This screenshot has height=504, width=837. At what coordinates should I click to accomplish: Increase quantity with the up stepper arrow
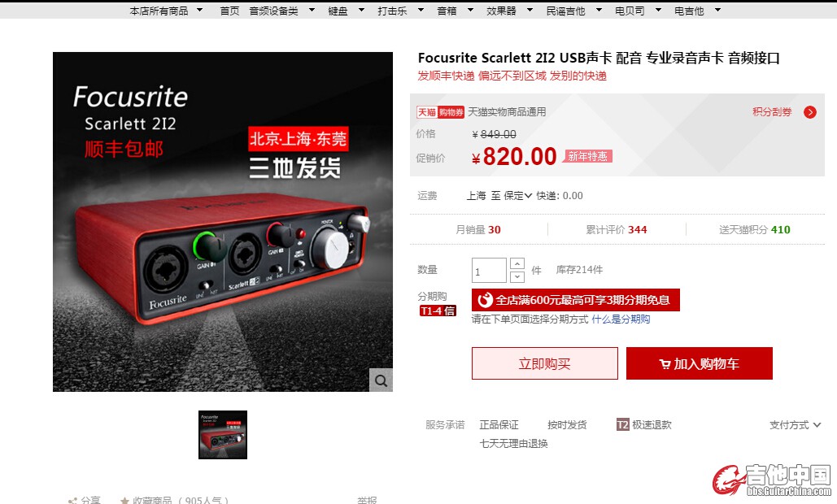(517, 263)
